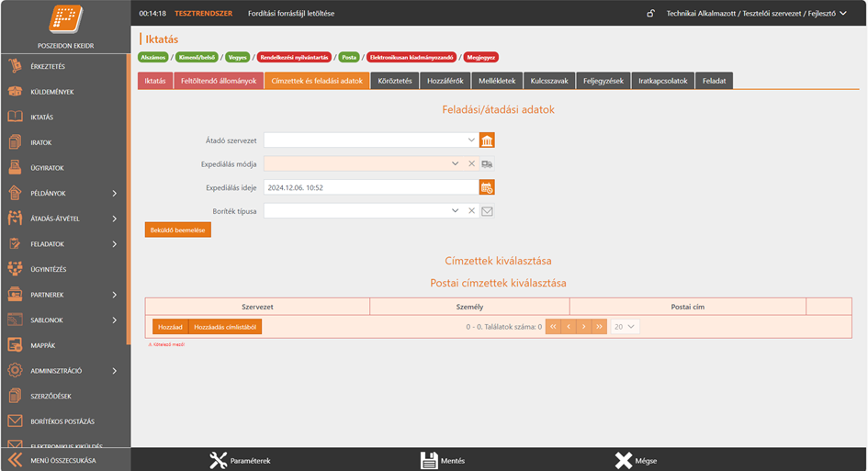
Task: Click the Példányok icon
Action: click(15, 193)
